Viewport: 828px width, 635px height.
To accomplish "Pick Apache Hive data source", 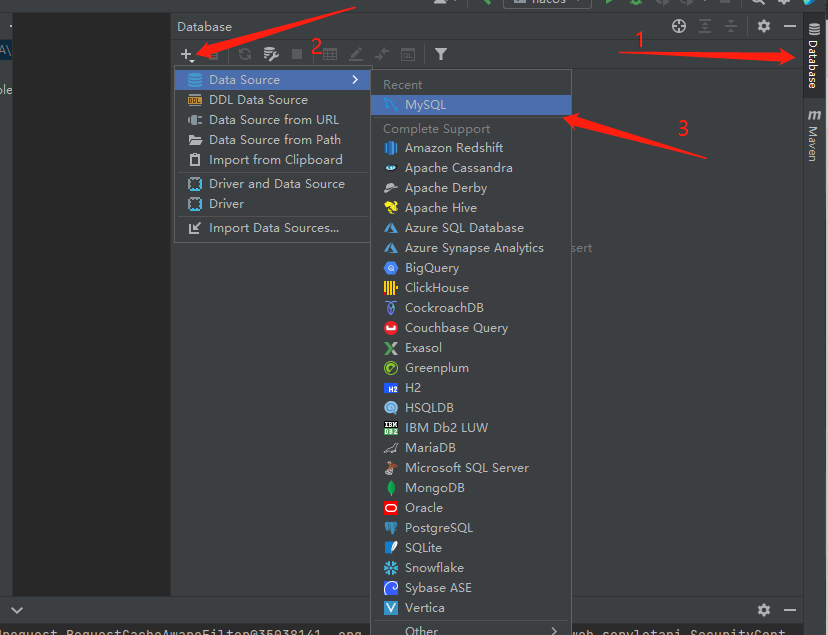I will [471, 208].
